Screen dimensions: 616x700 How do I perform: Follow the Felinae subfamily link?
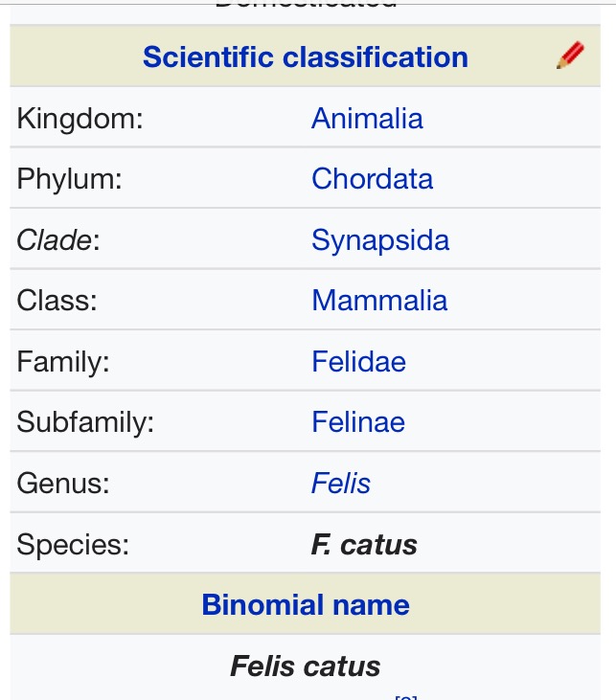pos(358,422)
